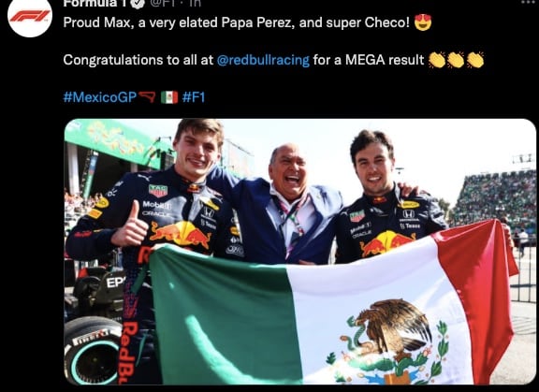Open the attached photo with the Mexican flag

tap(299, 252)
